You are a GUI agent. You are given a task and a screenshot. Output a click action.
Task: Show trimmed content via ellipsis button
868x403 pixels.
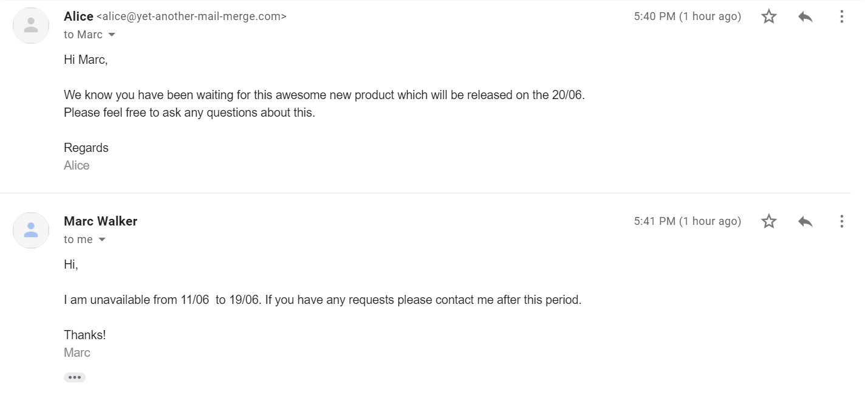point(75,377)
